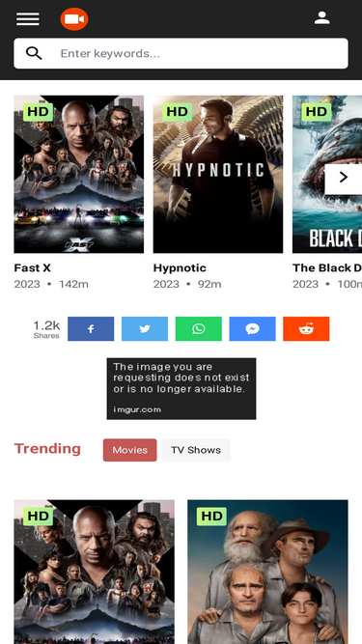Click the Fast X poster in carousel
The width and height of the screenshot is (362, 644).
79,174
